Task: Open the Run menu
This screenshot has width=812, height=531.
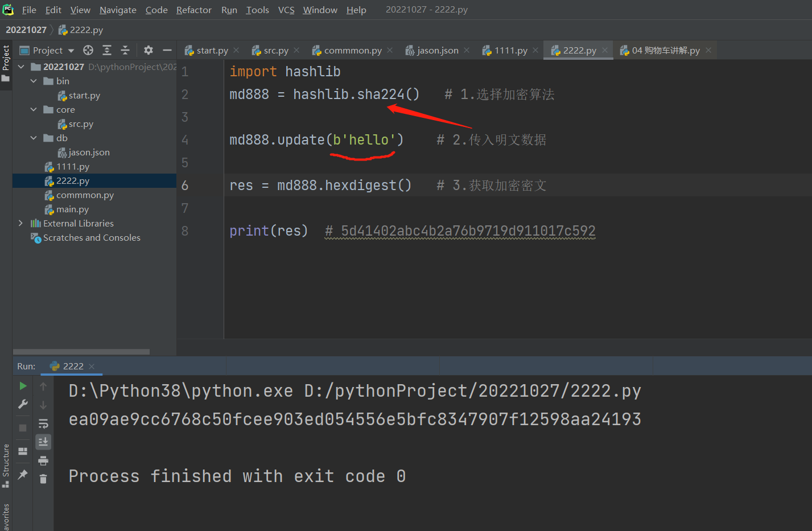Action: coord(229,10)
